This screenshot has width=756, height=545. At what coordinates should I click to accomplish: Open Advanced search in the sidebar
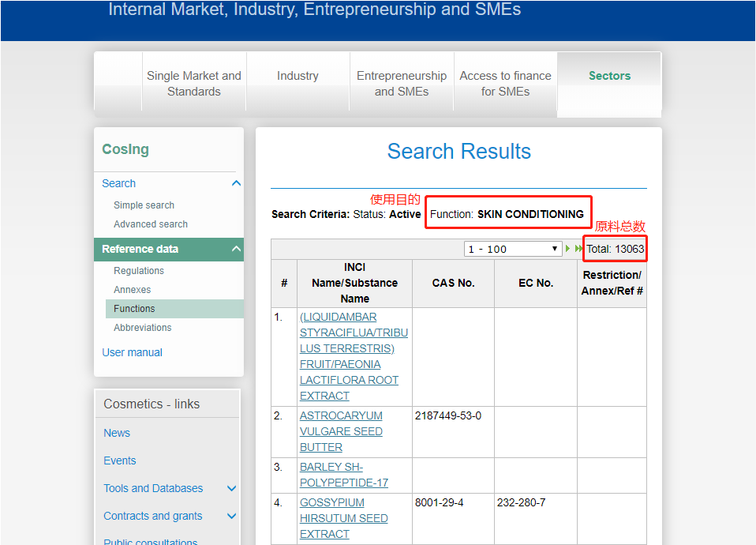[x=150, y=224]
